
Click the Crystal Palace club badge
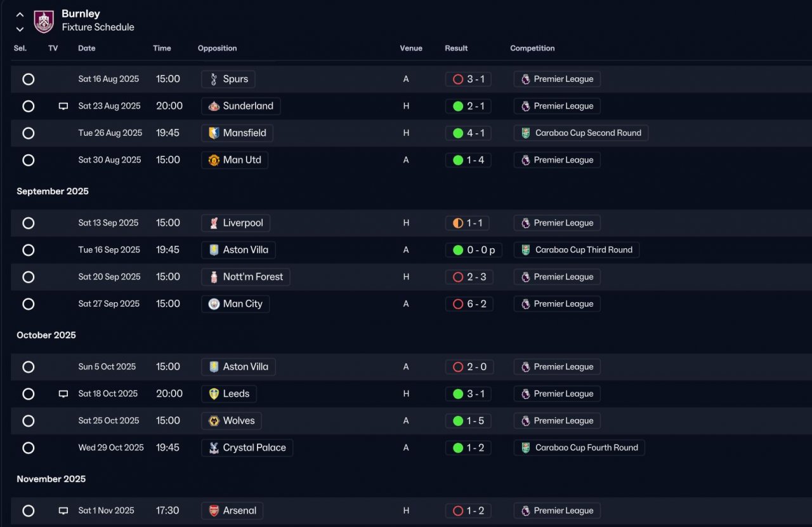pyautogui.click(x=214, y=448)
